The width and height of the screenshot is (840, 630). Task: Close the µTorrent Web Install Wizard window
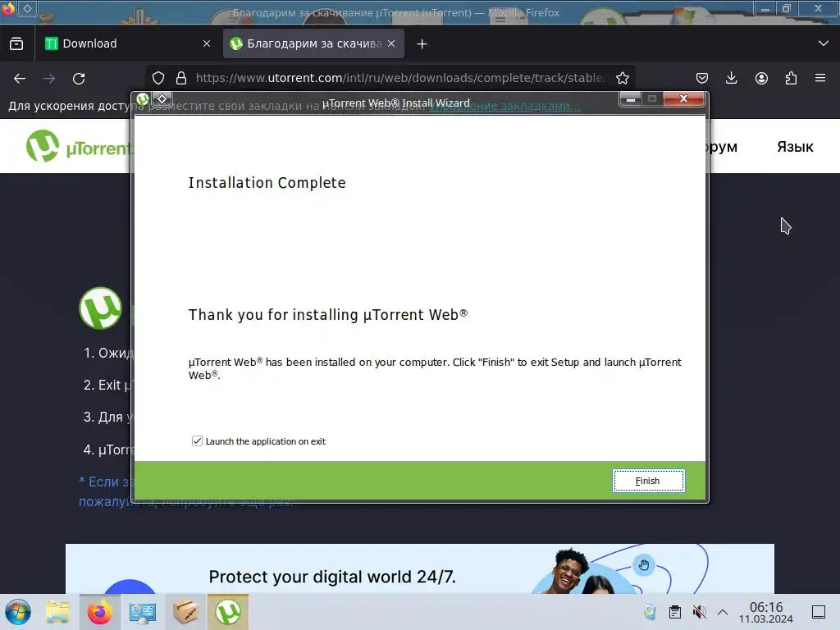683,98
